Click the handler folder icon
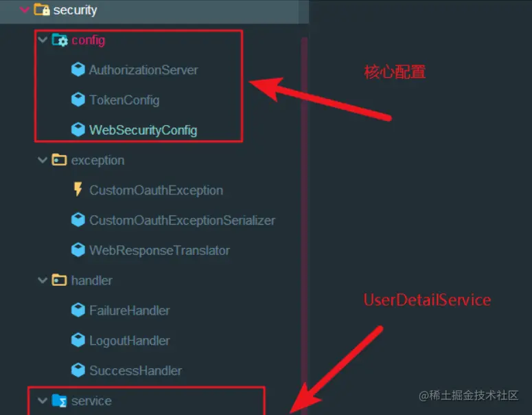 [x=59, y=280]
